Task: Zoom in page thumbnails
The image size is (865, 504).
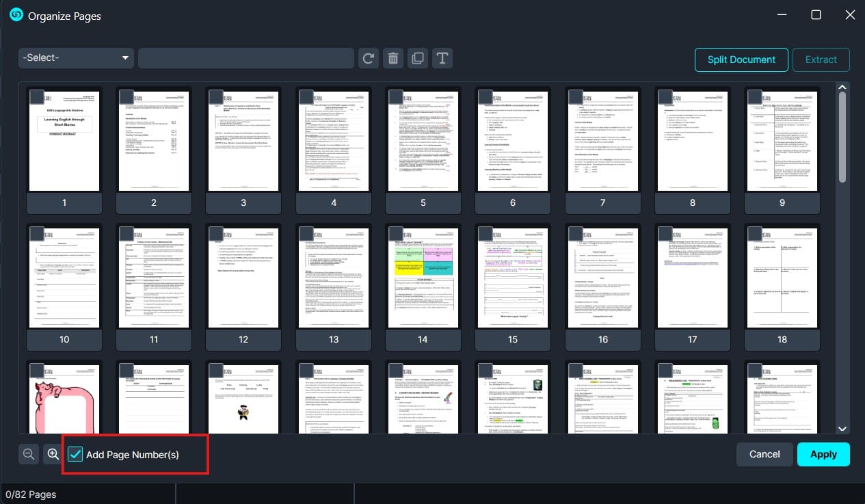Action: click(53, 454)
